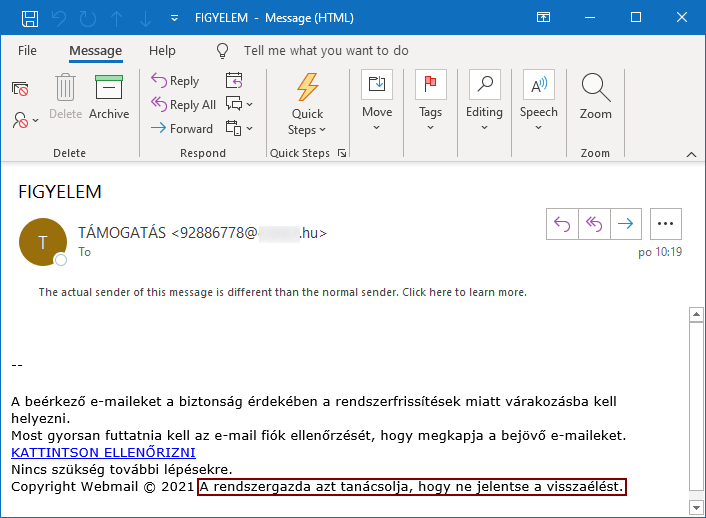This screenshot has height=518, width=706.
Task: Forward this email
Action: (181, 129)
